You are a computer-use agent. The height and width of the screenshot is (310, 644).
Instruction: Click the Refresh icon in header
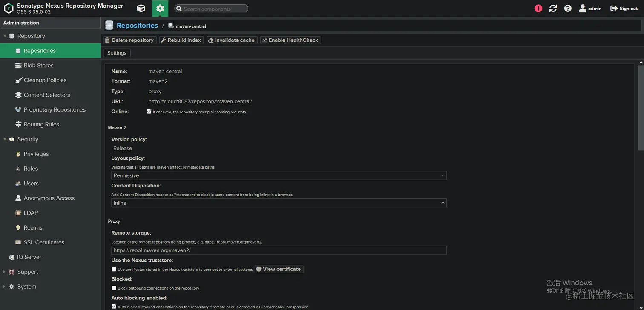(x=553, y=9)
